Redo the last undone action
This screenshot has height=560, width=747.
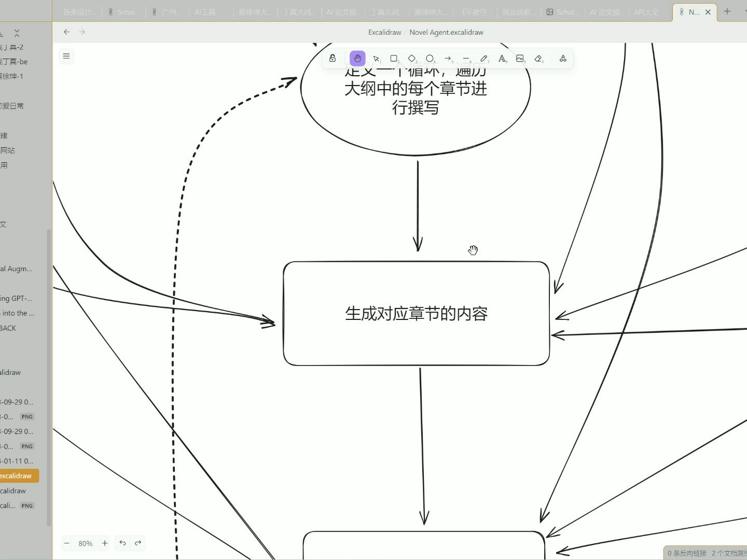[x=138, y=543]
